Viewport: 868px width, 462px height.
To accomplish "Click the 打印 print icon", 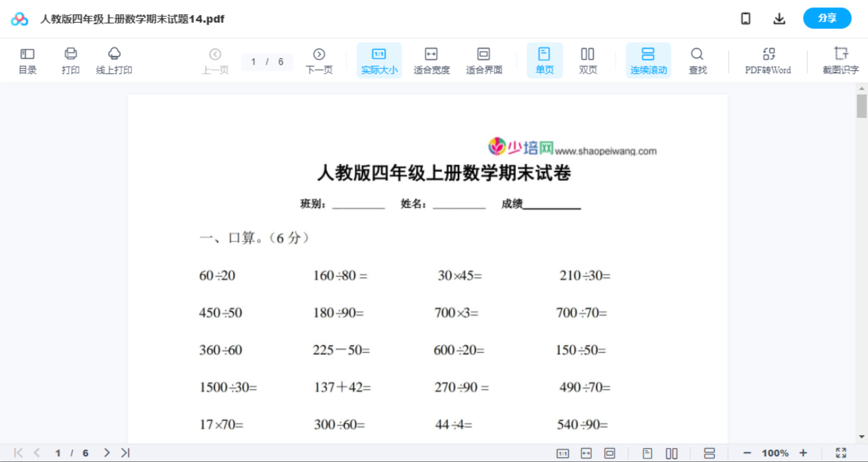I will click(x=70, y=60).
